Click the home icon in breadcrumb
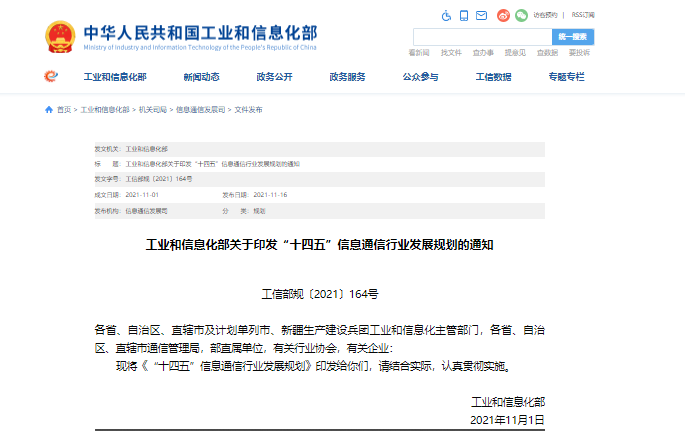This screenshot has width=685, height=431. pyautogui.click(x=49, y=110)
